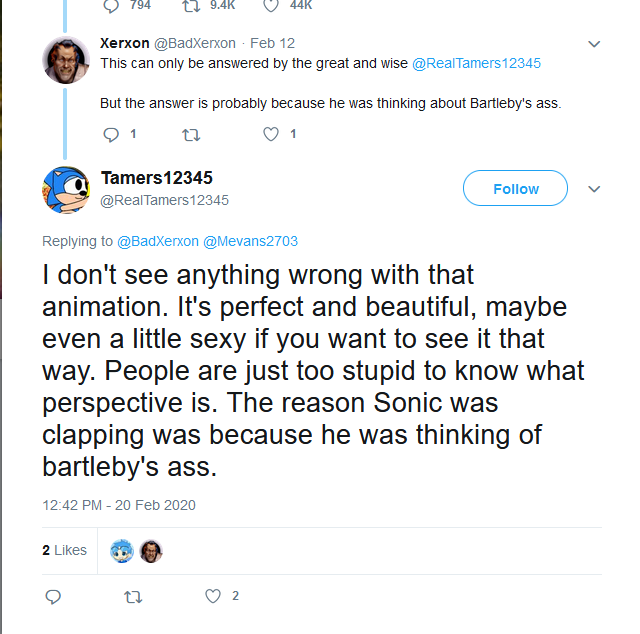Open Xerxon's tweet options chevron

(593, 44)
